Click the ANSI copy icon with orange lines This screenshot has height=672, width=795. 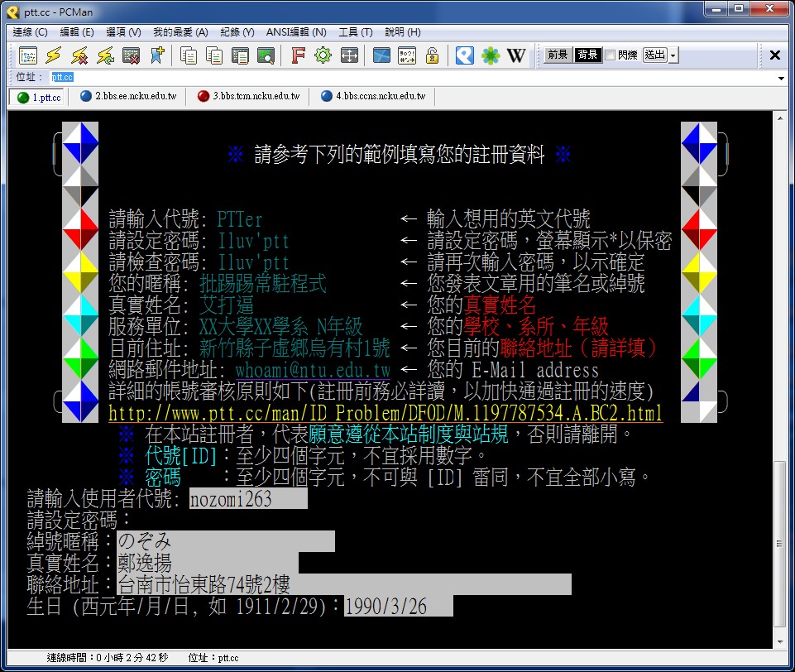[214, 55]
